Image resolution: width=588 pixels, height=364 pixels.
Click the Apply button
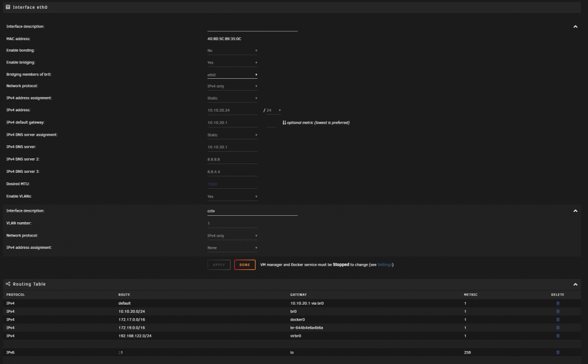(x=219, y=265)
